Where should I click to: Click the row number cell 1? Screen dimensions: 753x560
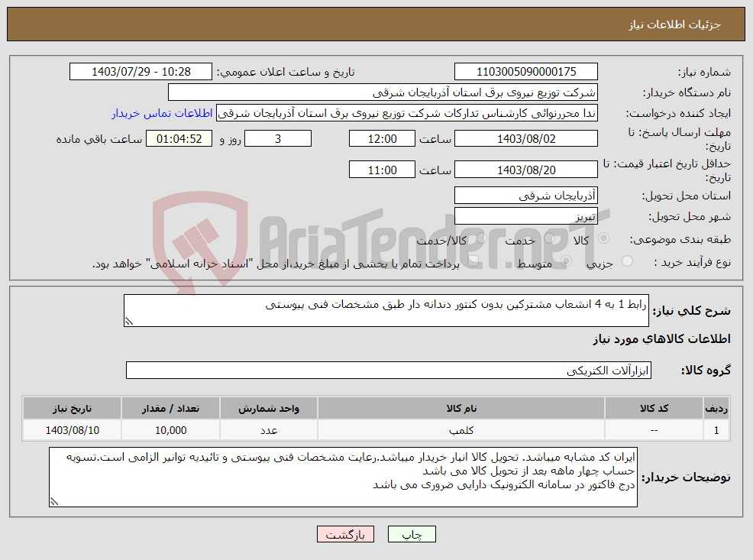(716, 430)
